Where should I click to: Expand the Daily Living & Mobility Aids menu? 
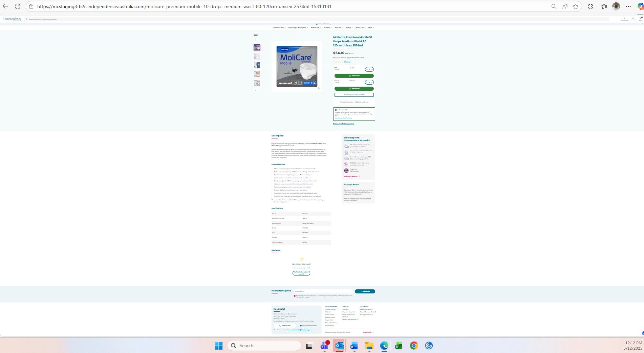click(298, 28)
